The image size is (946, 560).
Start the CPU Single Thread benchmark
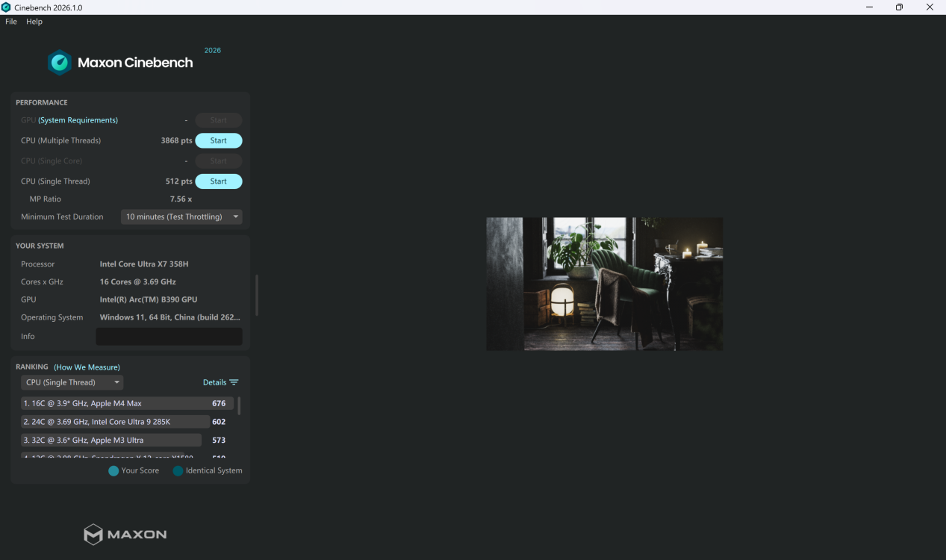218,181
